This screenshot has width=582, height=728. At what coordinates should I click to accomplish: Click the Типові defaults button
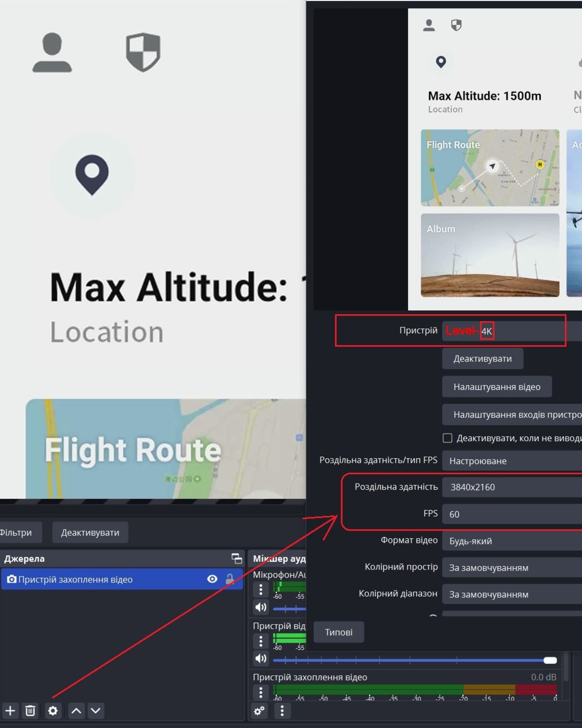[x=339, y=632]
